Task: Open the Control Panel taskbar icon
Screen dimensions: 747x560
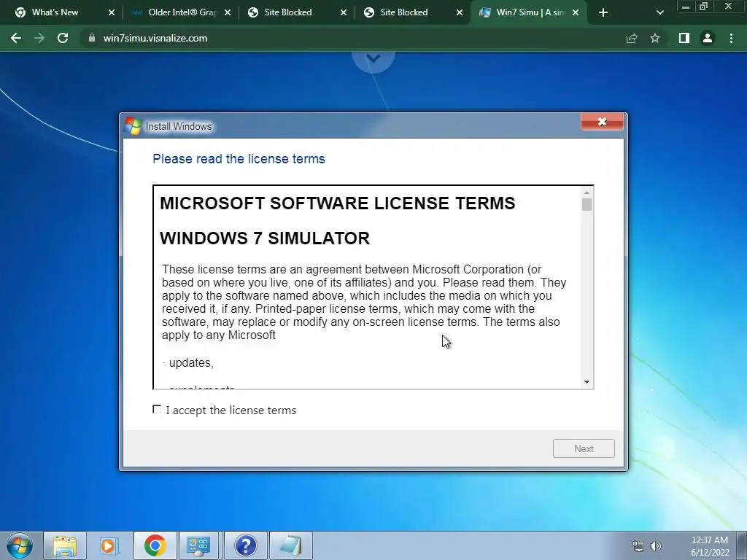Action: click(x=198, y=545)
